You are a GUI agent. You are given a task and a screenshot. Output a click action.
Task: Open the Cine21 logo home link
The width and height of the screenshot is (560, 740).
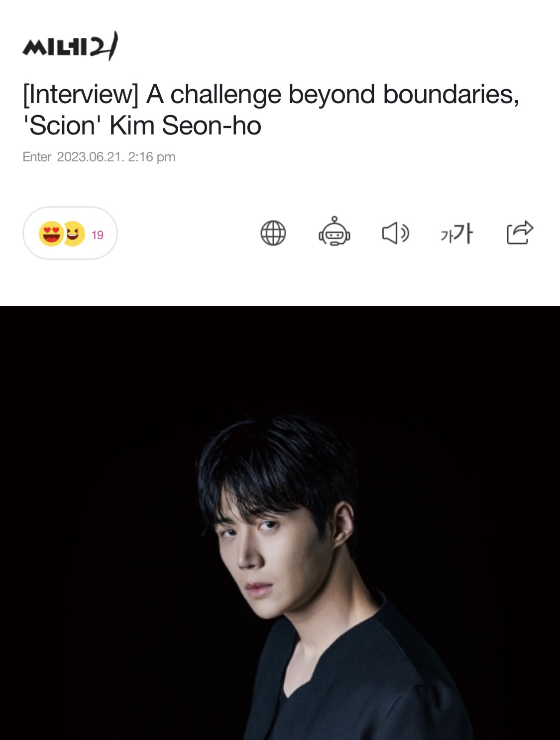[70, 46]
